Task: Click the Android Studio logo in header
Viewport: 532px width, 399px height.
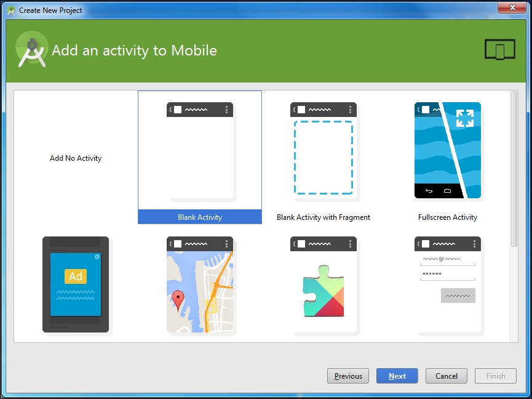Action: [x=31, y=50]
